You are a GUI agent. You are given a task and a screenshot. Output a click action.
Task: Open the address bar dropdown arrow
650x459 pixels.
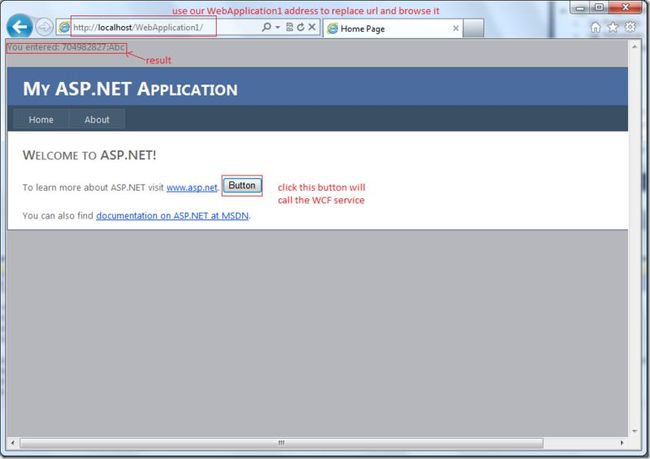278,27
